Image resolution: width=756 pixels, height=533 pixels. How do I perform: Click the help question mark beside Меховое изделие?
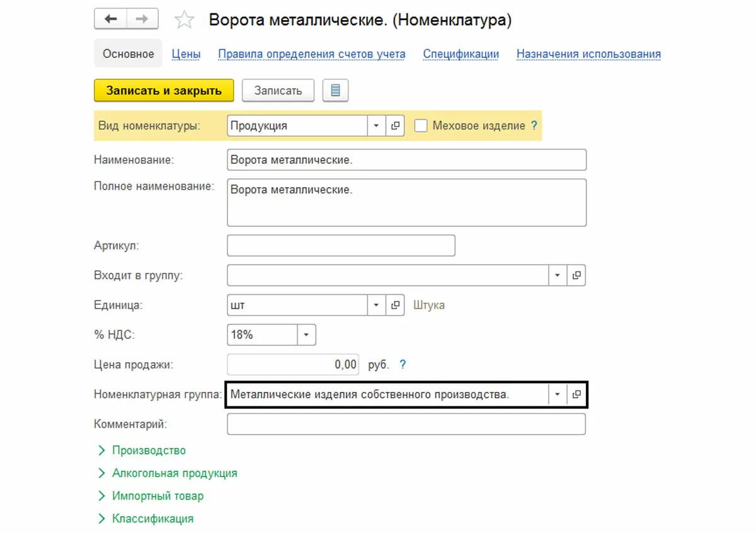534,125
